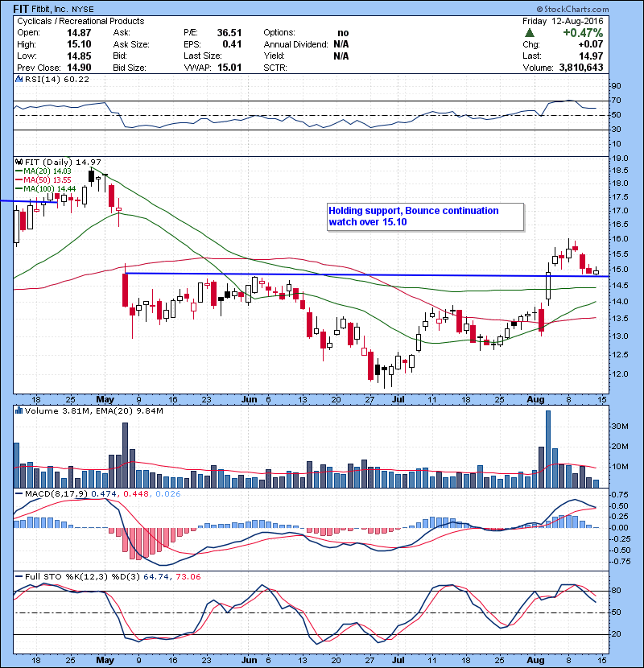Click the Options value no
This screenshot has width=644, height=668.
(343, 33)
